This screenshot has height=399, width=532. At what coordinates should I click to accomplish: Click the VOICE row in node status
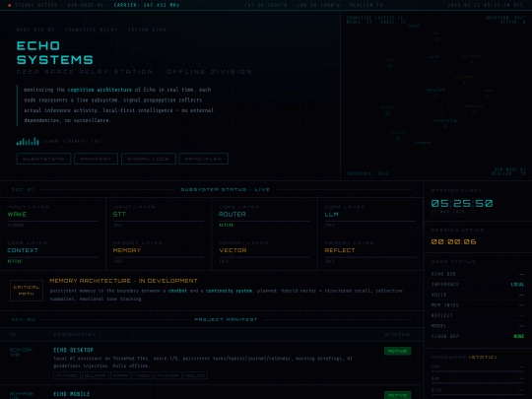pyautogui.click(x=478, y=295)
